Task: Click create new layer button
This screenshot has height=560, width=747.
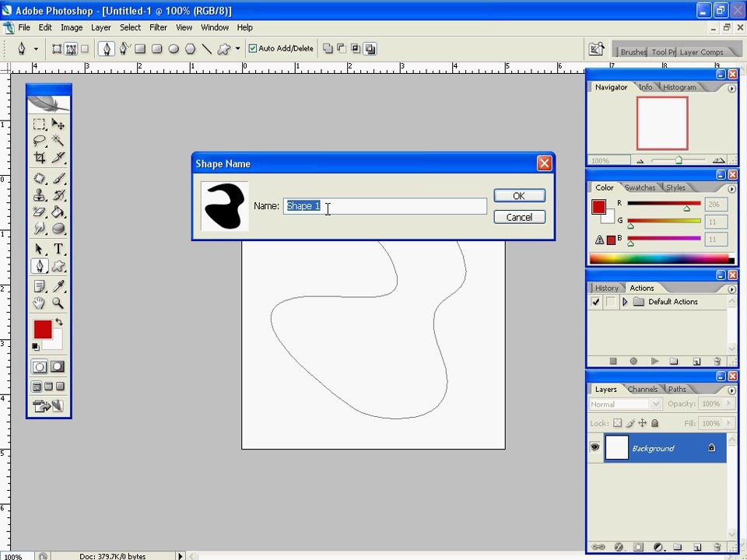Action: [x=696, y=547]
